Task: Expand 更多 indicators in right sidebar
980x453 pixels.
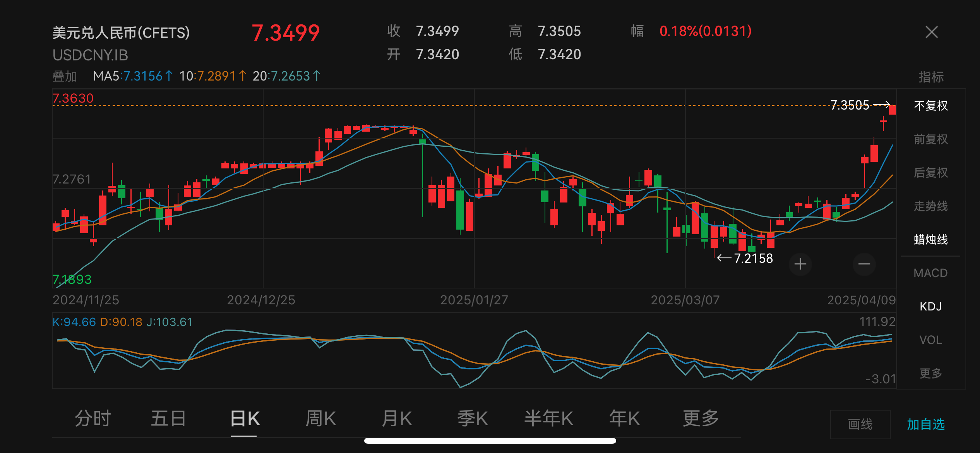Action: (x=930, y=373)
